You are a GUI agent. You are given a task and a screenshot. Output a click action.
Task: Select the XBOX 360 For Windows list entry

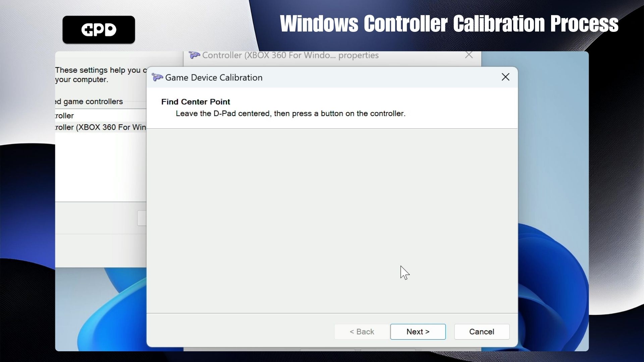coord(101,127)
